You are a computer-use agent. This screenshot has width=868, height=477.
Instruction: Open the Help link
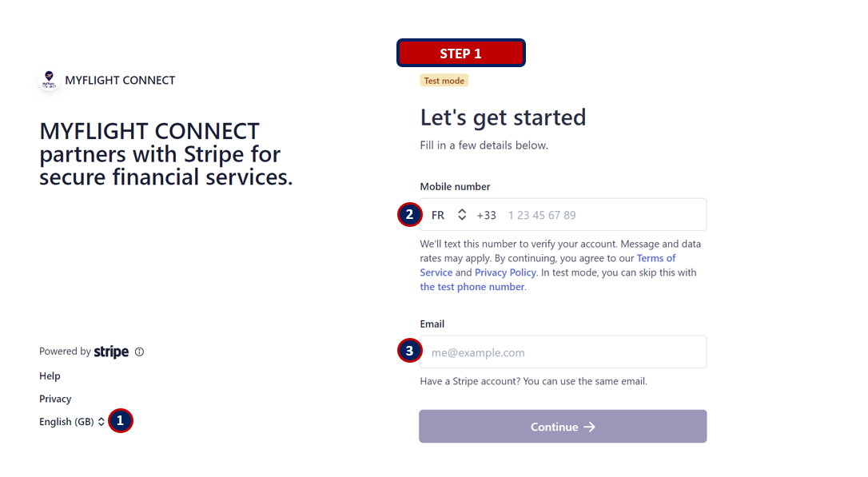pyautogui.click(x=50, y=376)
